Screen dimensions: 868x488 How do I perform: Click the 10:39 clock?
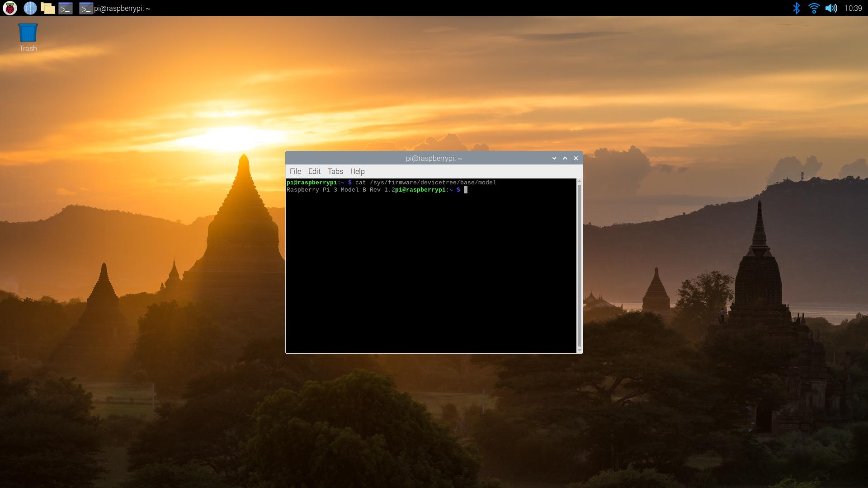click(x=853, y=8)
